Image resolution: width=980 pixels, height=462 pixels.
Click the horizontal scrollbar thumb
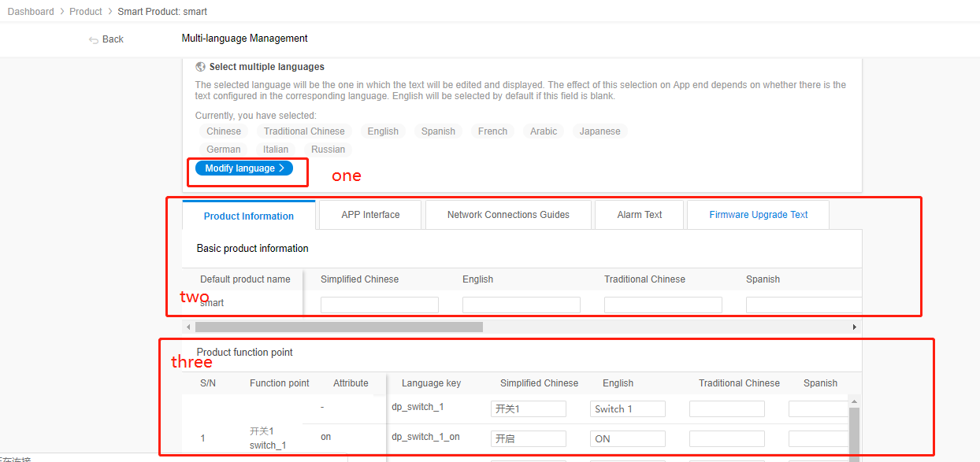point(339,327)
